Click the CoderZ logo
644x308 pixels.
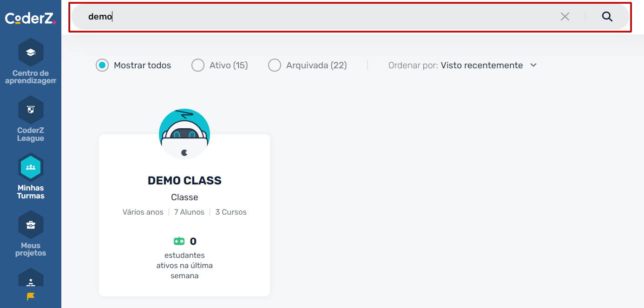point(31,18)
